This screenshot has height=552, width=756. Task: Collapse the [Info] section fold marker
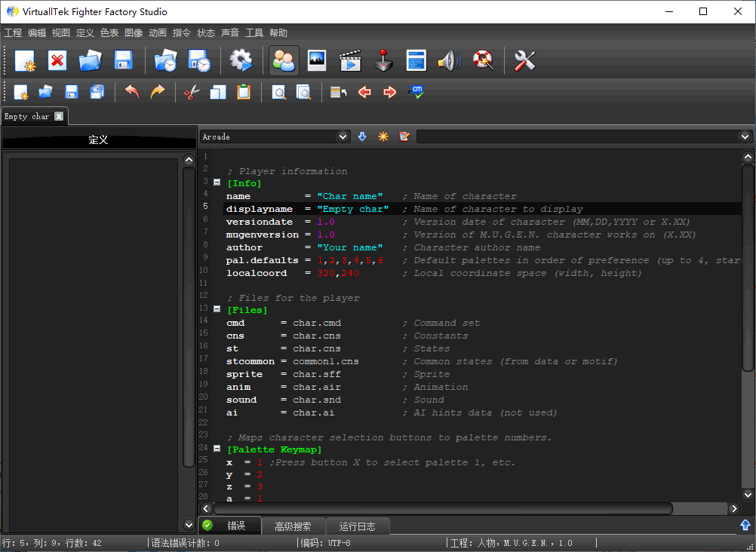pos(217,183)
